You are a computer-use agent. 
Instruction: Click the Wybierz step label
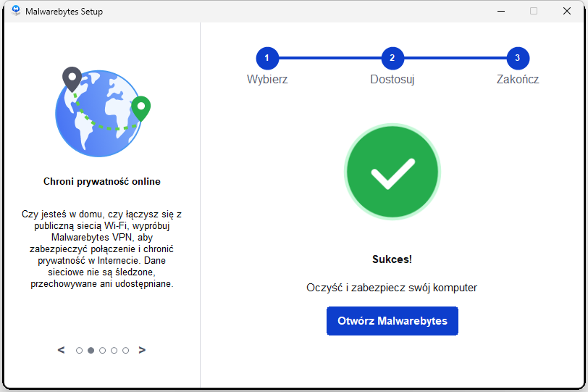267,80
